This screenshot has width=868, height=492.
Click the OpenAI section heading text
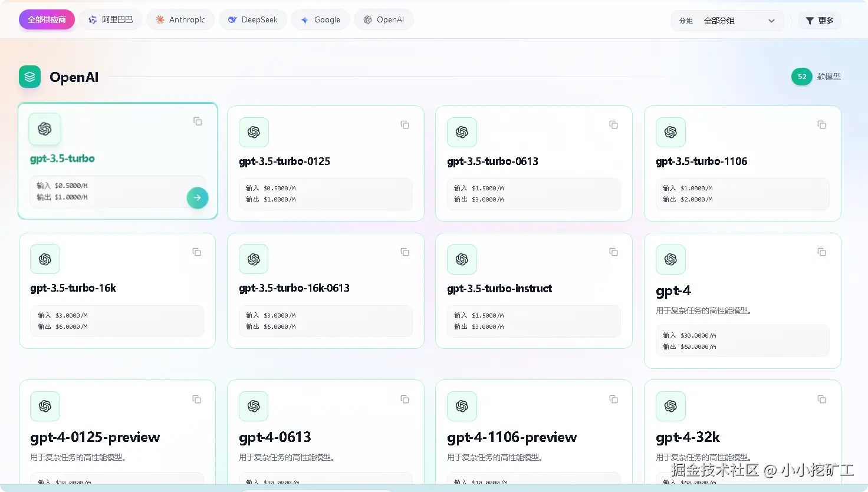click(74, 77)
